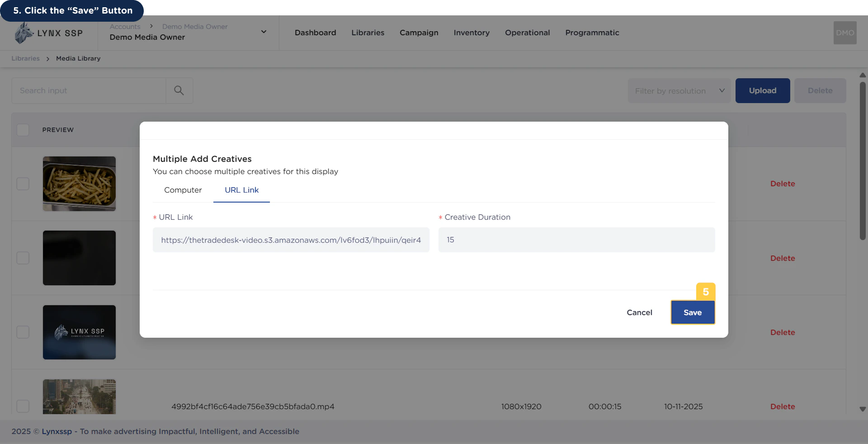Open the city street preview thumbnail
868x444 pixels.
79,397
